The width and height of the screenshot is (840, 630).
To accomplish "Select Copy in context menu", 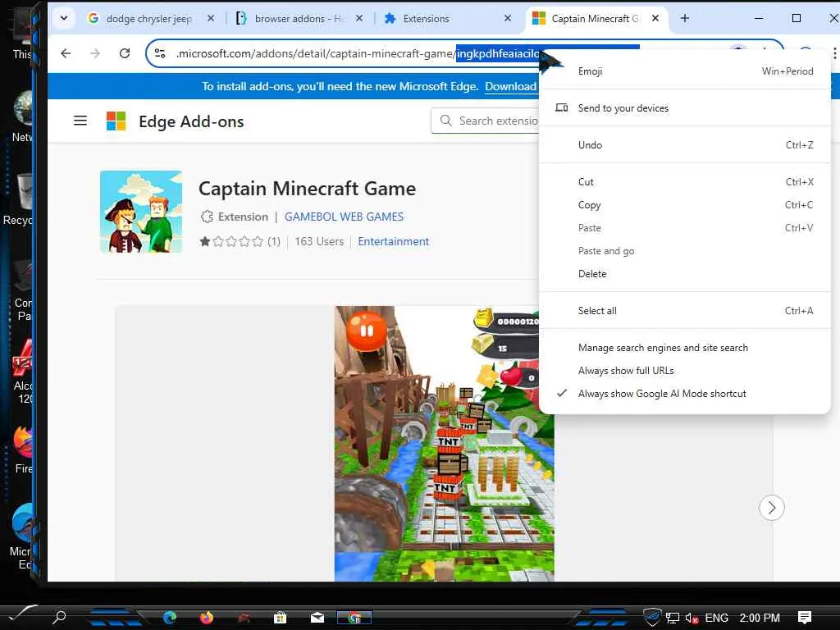I will [685, 205].
